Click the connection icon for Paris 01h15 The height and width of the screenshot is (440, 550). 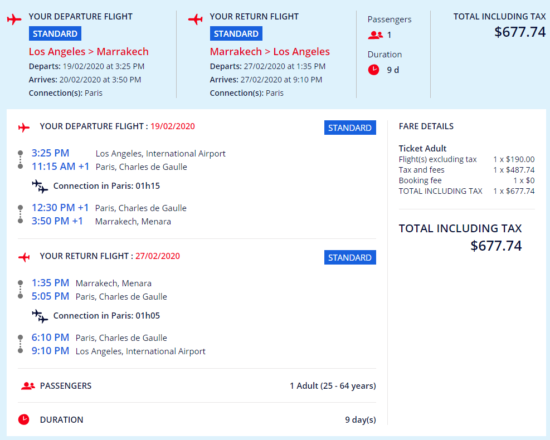coord(40,186)
